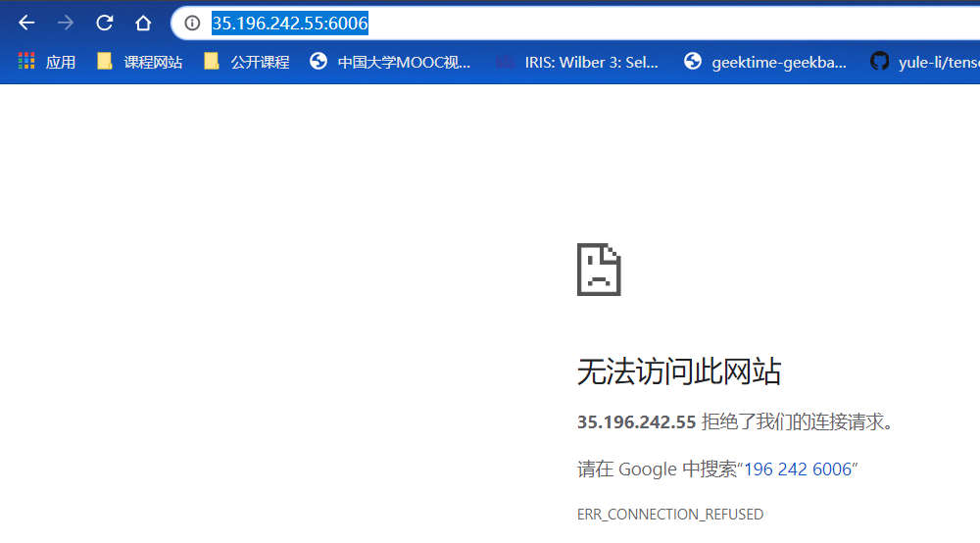Open the browser home page
The image size is (980, 543).
[x=143, y=24]
